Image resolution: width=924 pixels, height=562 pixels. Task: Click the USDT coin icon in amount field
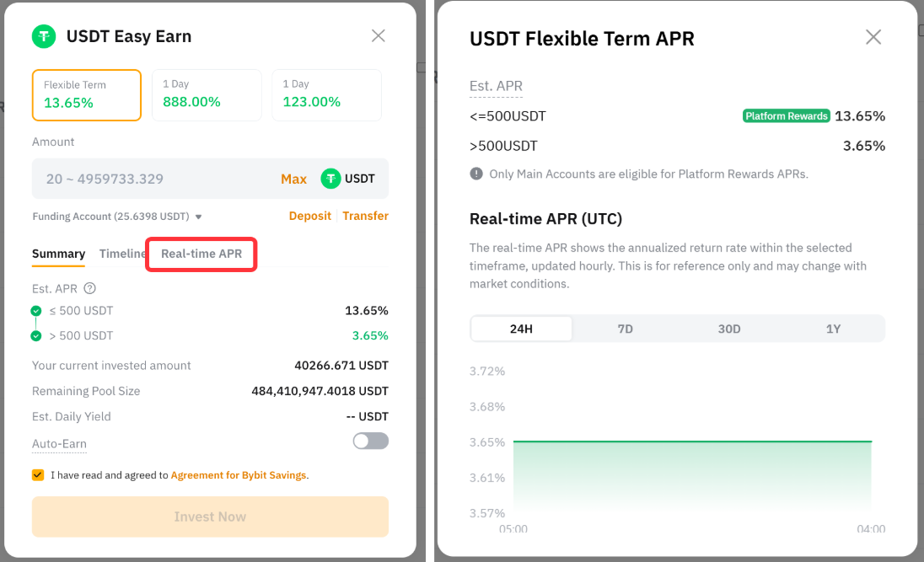point(330,179)
